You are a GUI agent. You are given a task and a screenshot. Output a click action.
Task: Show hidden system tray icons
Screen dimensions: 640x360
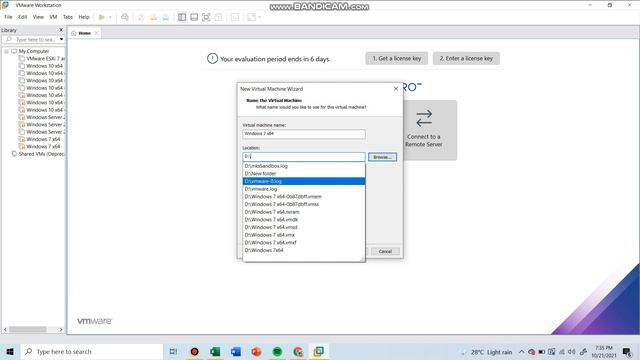521,352
